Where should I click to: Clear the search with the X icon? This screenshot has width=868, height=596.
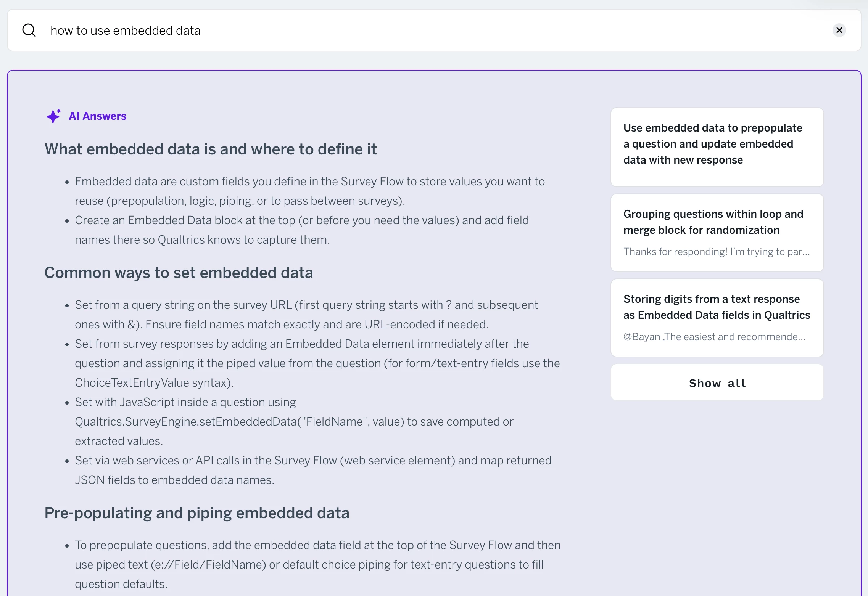click(x=839, y=30)
